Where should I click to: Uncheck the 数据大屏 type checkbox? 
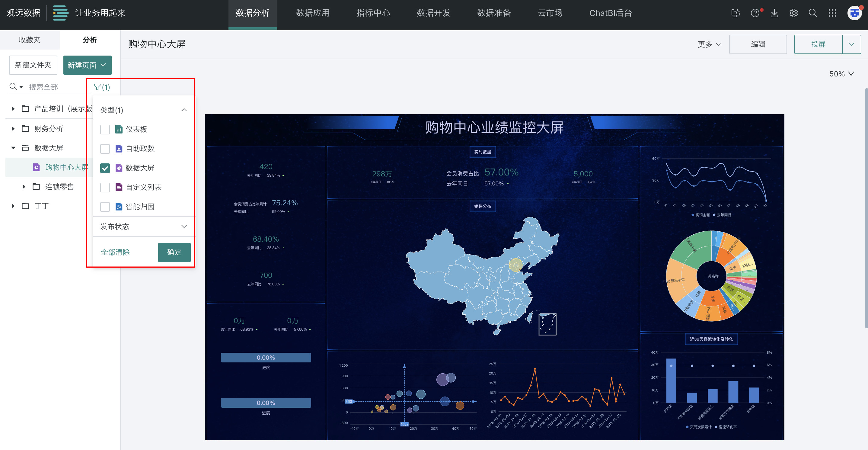(105, 168)
